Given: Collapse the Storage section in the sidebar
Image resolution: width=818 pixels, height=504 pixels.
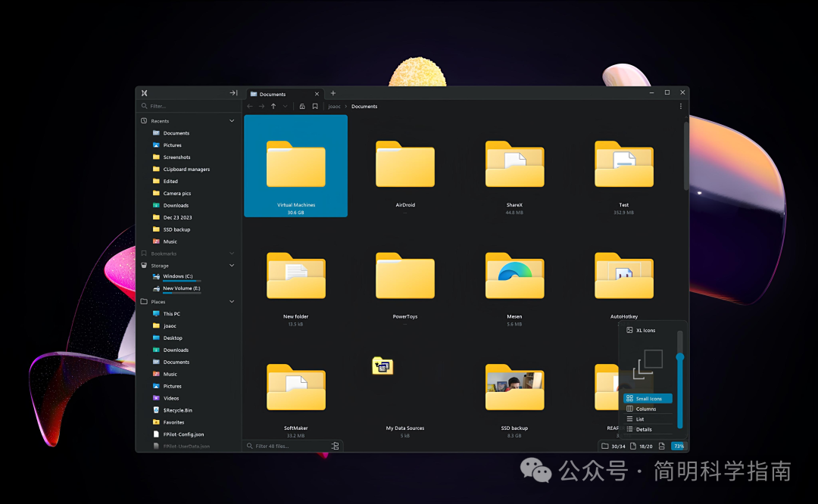Looking at the screenshot, I should (232, 266).
